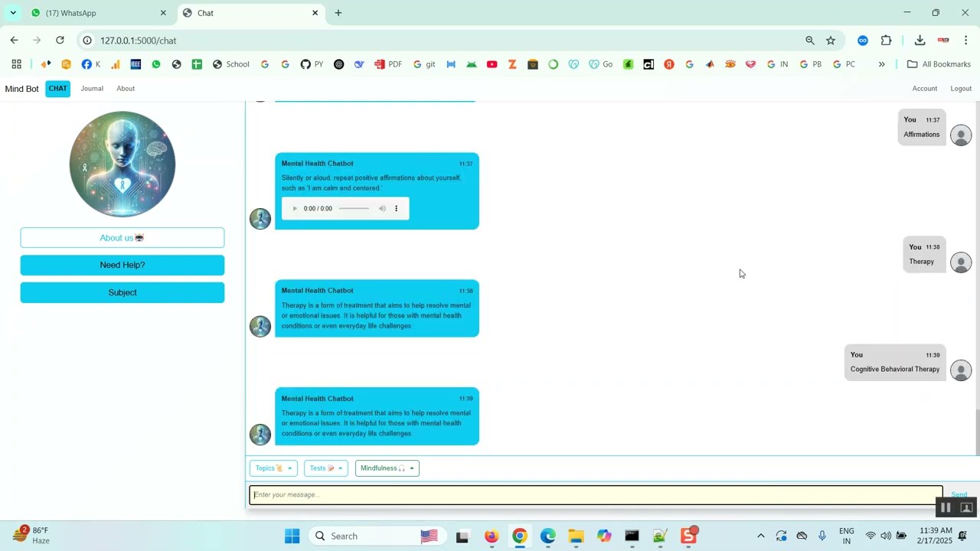
Task: Open the IEEE bookmark
Action: pos(136,64)
